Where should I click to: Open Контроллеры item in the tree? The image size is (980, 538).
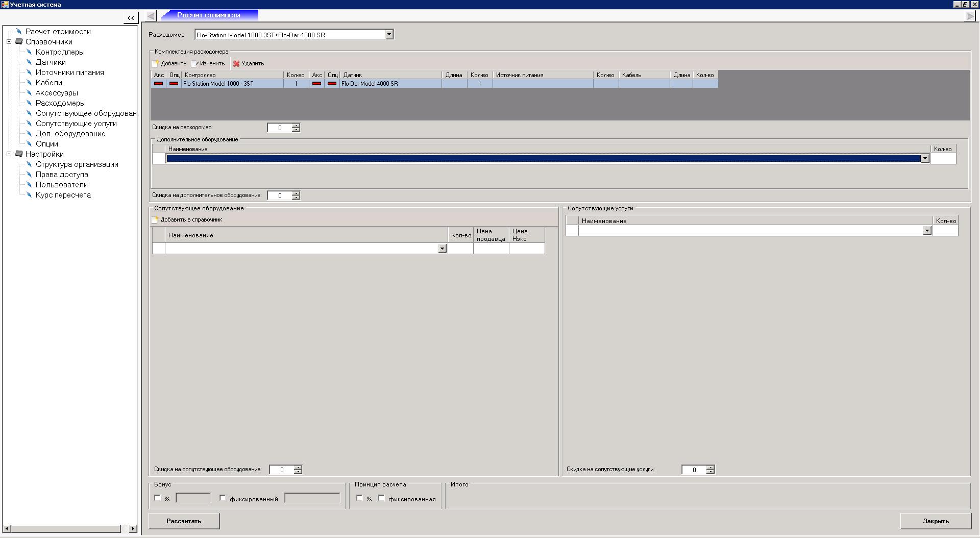(x=60, y=52)
